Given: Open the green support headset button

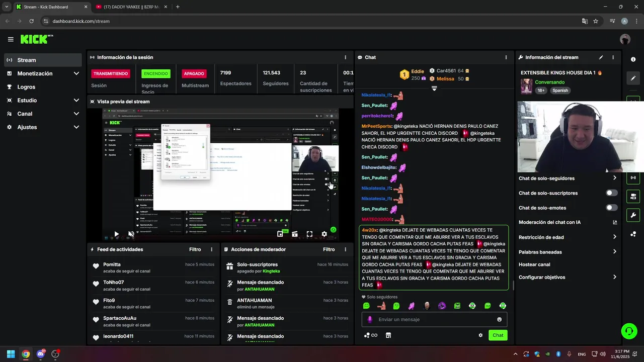Looking at the screenshot, I should 629,331.
